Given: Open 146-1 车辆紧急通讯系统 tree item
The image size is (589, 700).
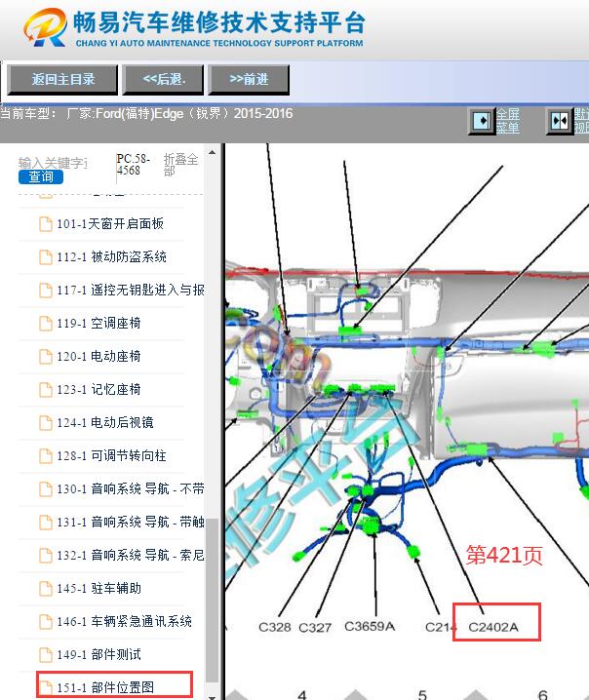Looking at the screenshot, I should click(124, 621).
